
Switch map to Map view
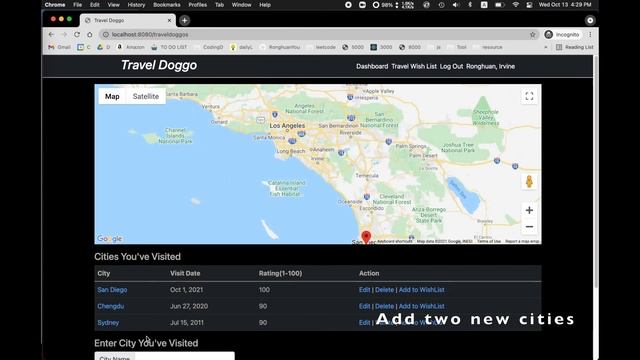pyautogui.click(x=112, y=96)
